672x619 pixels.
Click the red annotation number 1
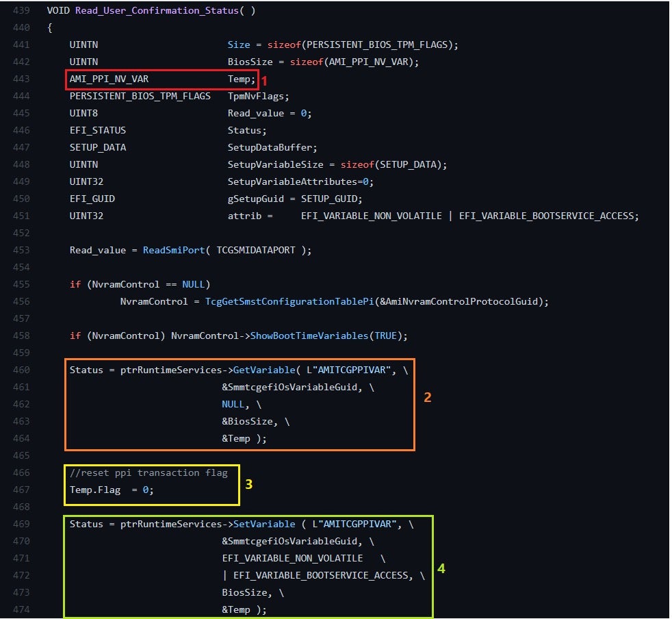click(x=263, y=81)
